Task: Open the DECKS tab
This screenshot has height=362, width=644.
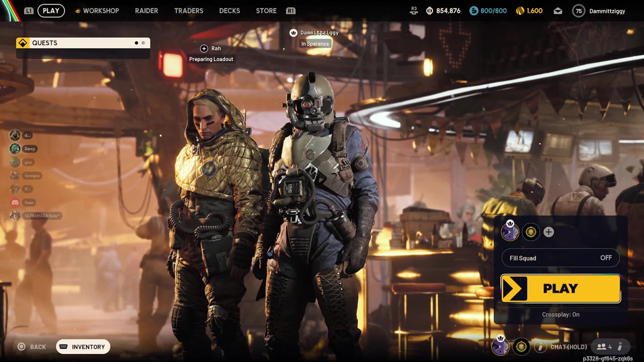Action: (229, 11)
